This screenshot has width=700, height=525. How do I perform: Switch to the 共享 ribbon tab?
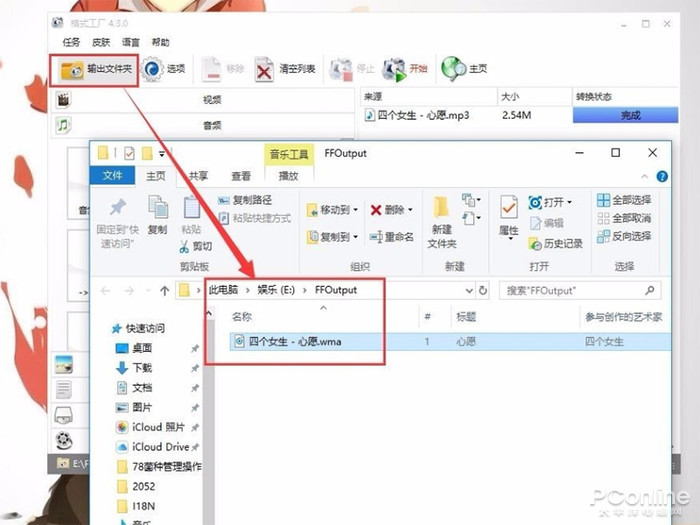(x=199, y=175)
